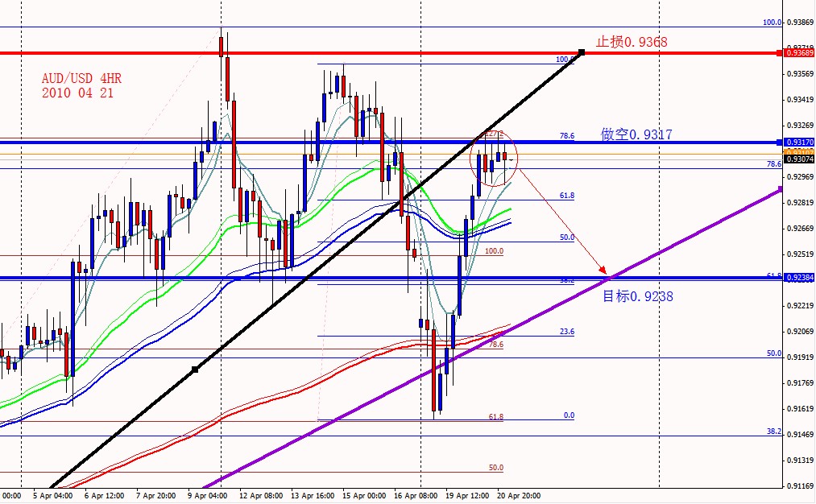Click the 止损0.9368 stop-loss label
The height and width of the screenshot is (504, 816).
[632, 42]
